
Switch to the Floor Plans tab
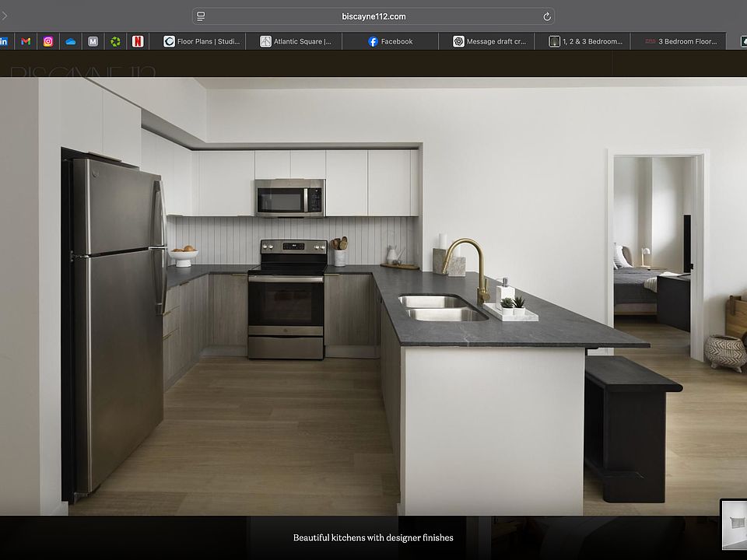tap(202, 42)
